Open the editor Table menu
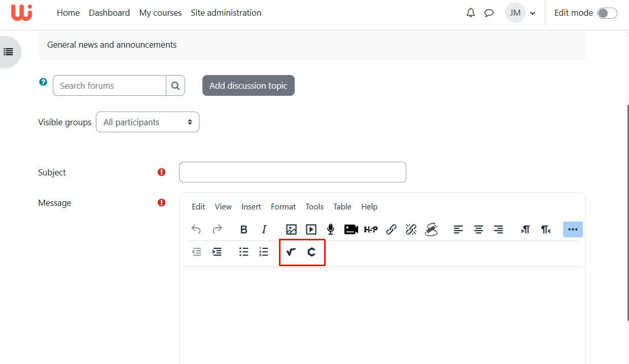The height and width of the screenshot is (364, 629). (342, 207)
